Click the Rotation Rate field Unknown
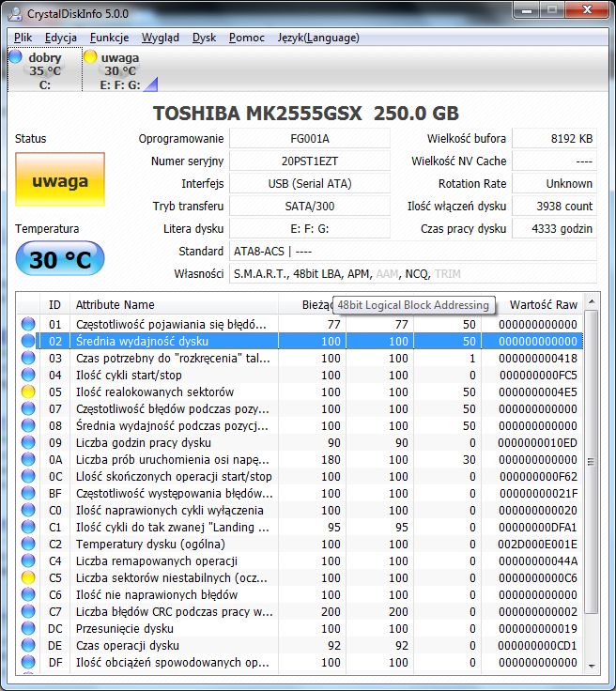This screenshot has height=691, width=616. point(554,184)
